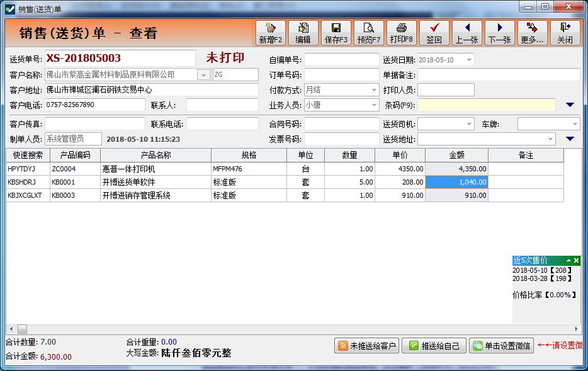Click the 自编单号 input field
Screen dimensions: 588x371
pos(342,60)
